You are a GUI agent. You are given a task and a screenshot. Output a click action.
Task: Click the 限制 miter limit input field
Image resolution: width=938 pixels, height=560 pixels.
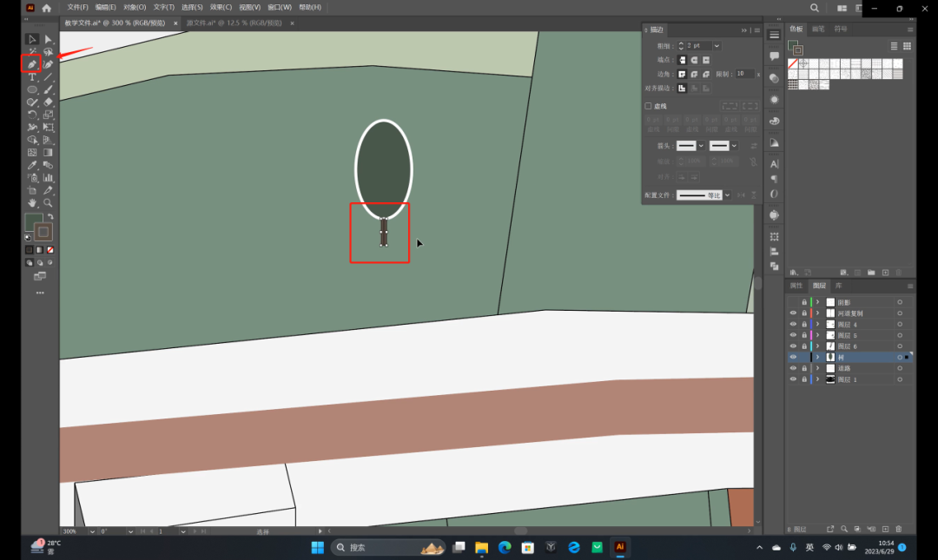(x=745, y=74)
